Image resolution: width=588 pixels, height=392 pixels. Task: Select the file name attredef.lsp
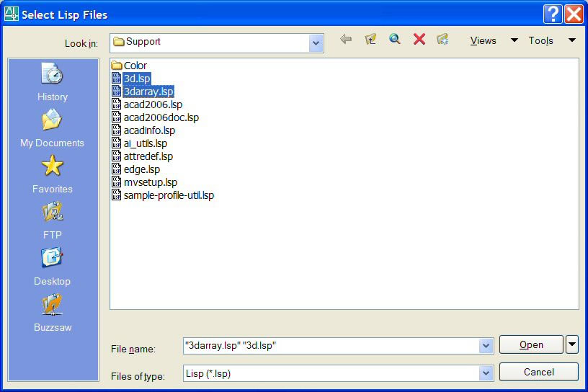pyautogui.click(x=148, y=156)
